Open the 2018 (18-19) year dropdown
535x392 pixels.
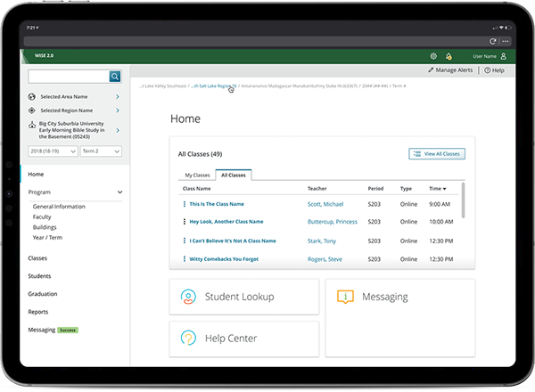(53, 151)
